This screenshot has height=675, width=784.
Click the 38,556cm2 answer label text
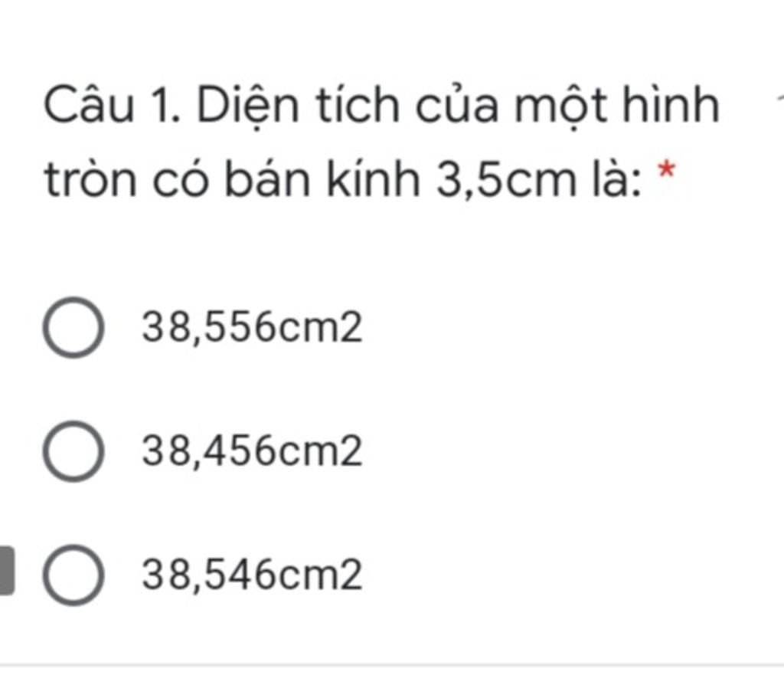tap(252, 328)
